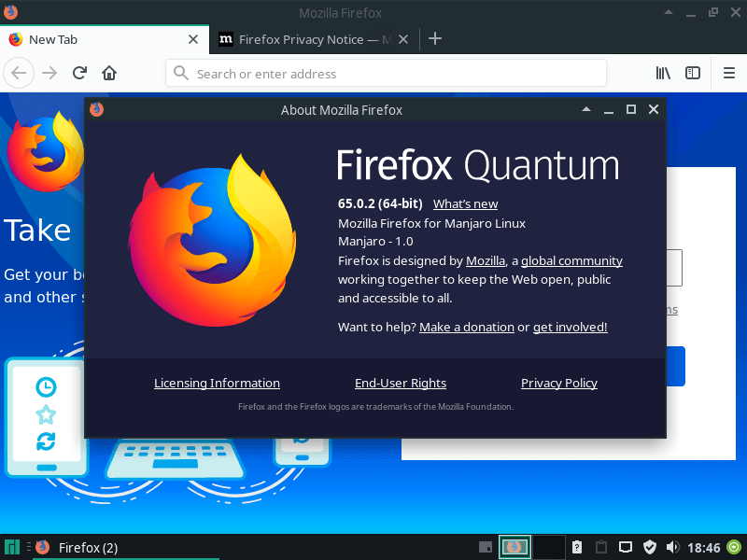Open the Manjaro start menu
Screen dimensions: 747x560
(12, 547)
